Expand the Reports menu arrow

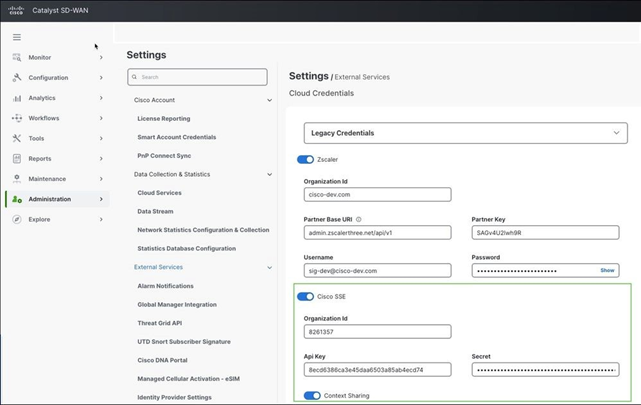[x=101, y=159]
